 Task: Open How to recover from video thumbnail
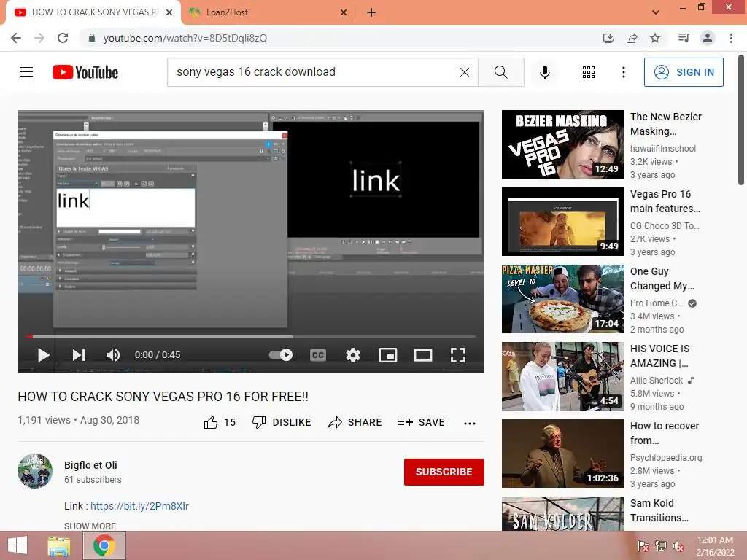coord(562,454)
